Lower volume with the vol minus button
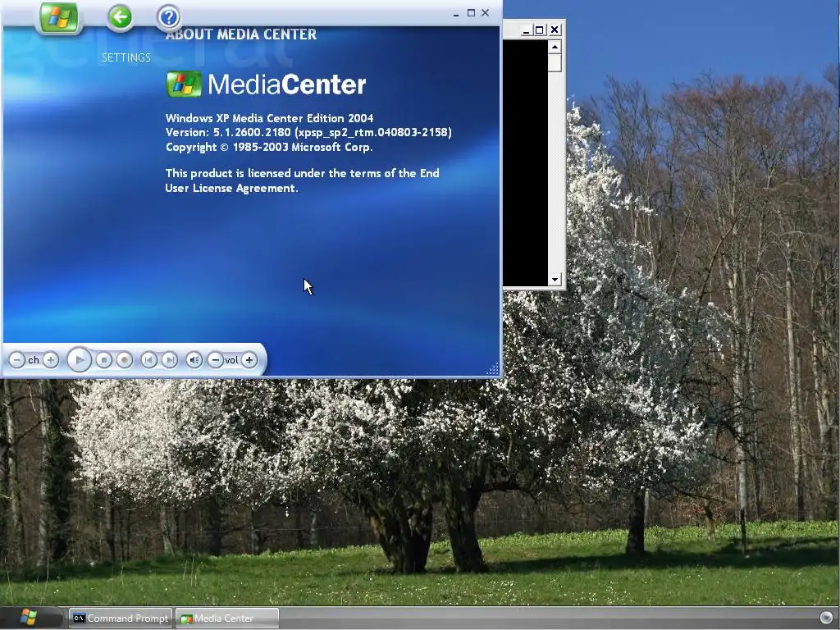The height and width of the screenshot is (630, 840). coord(216,360)
